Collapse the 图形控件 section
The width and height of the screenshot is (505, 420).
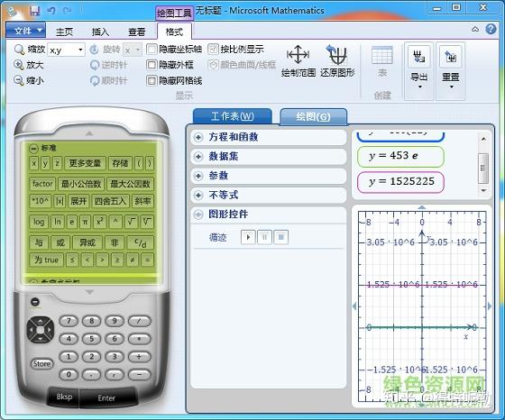coord(198,215)
